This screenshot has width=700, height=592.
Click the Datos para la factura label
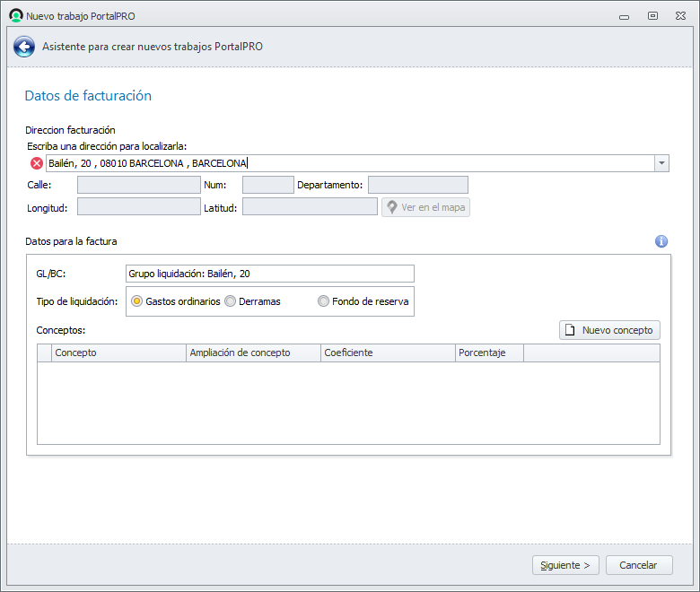click(x=71, y=241)
